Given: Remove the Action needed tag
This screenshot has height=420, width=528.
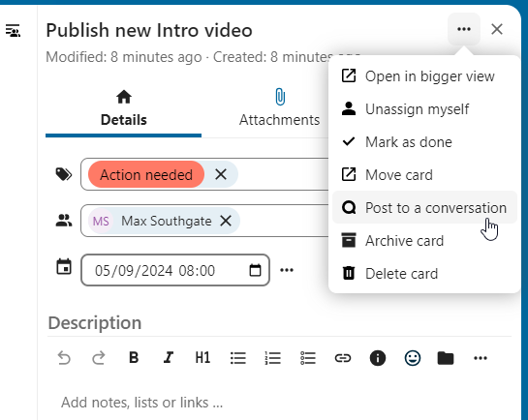Looking at the screenshot, I should (221, 174).
